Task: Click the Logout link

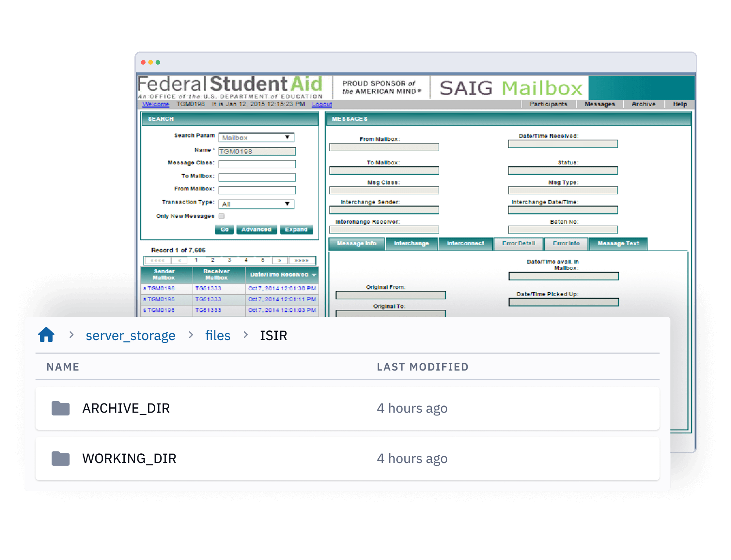Action: [322, 104]
